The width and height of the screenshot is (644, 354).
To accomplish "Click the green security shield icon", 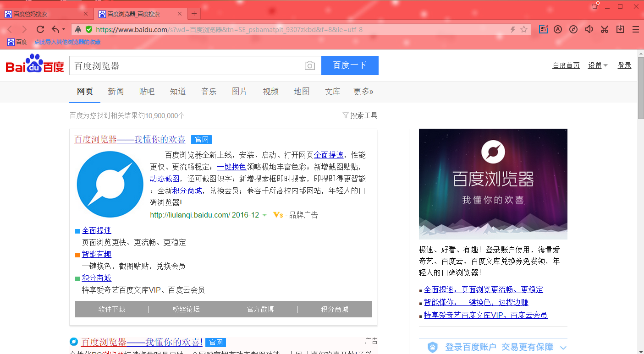I will [89, 29].
